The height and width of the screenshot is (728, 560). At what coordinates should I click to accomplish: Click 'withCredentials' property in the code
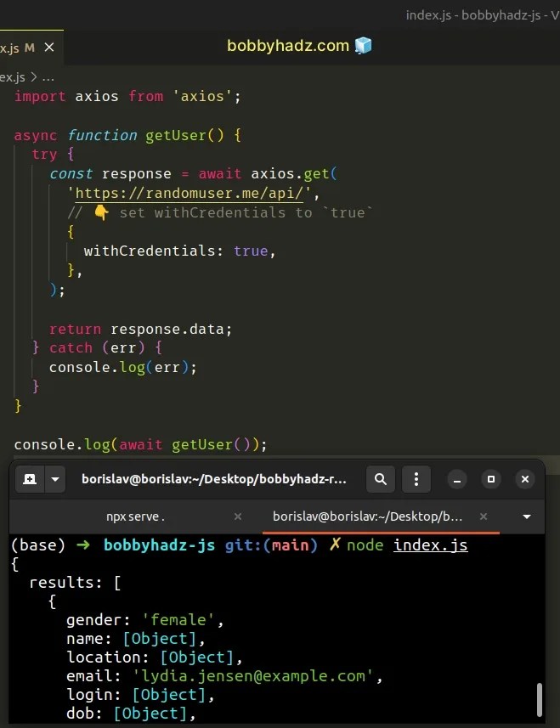tap(150, 251)
